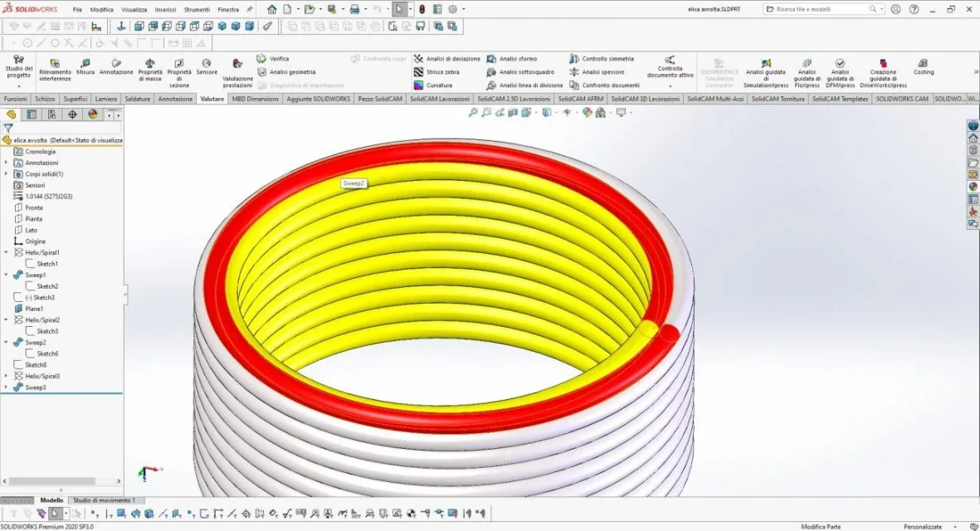The image size is (980, 531).
Task: Start Analisi sformo draft analysis
Action: 511,59
